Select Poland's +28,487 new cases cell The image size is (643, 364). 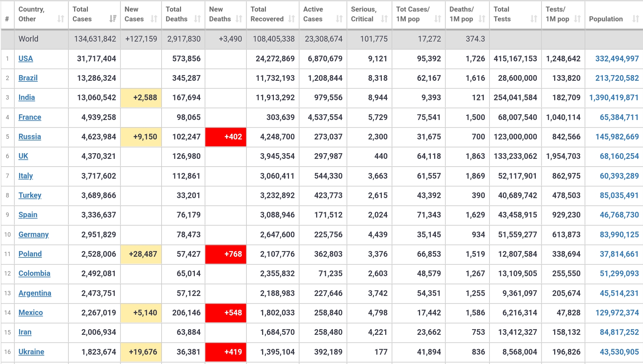(x=141, y=254)
